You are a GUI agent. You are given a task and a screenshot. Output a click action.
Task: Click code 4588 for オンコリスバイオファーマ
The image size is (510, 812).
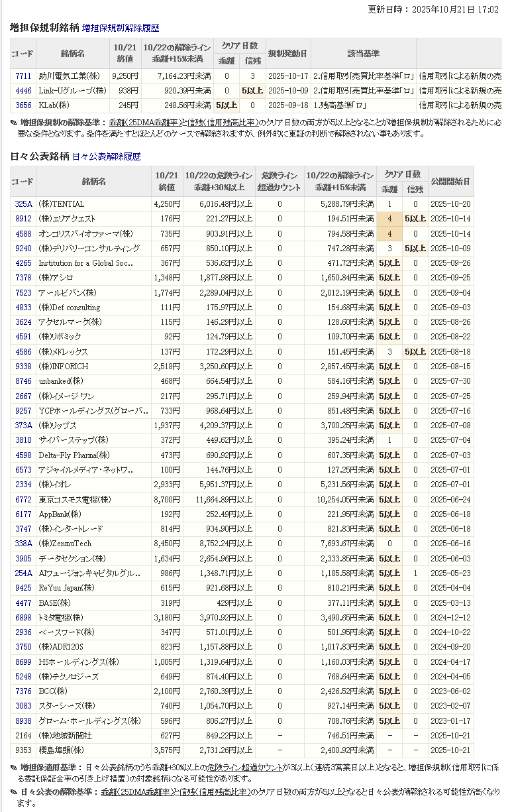pyautogui.click(x=23, y=234)
